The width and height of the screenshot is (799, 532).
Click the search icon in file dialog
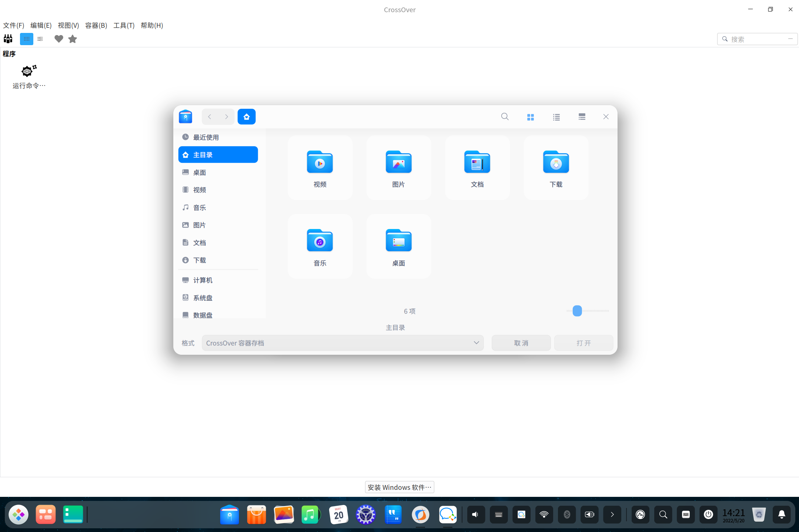[x=505, y=117]
